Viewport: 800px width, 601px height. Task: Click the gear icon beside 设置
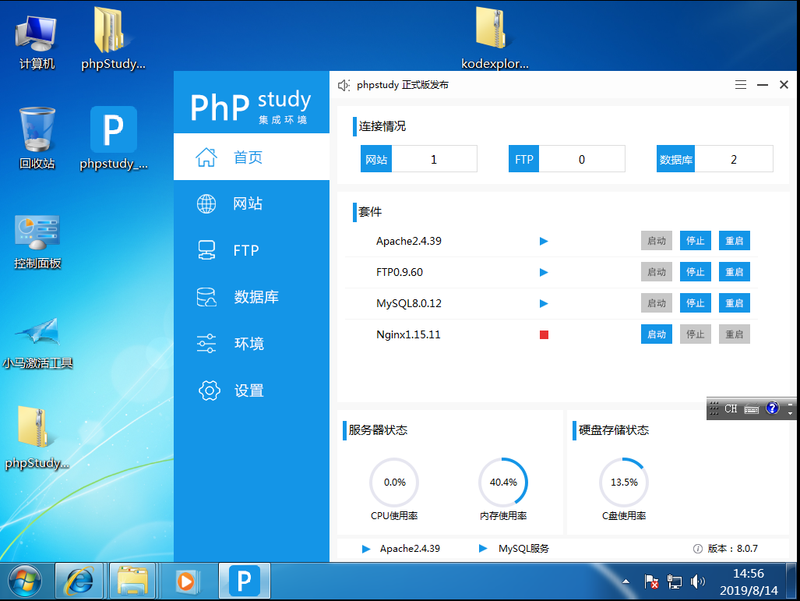209,390
